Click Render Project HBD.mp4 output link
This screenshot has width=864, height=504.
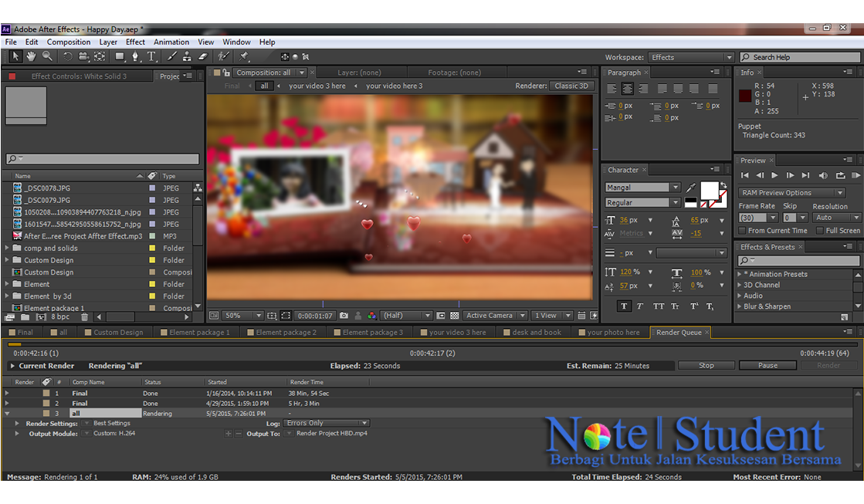(x=332, y=434)
